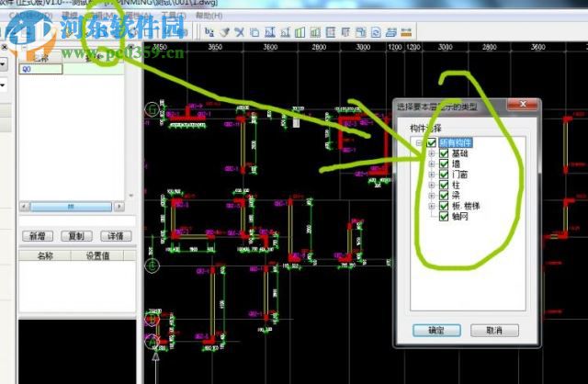This screenshot has height=384, width=588.
Task: Uncheck the 板、楼梯 checkbox
Action: click(x=444, y=206)
